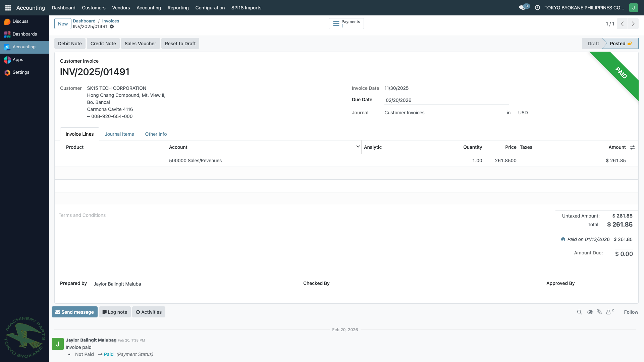Toggle the eye visibility icon in chatter
Screen dimensions: 644x362
pyautogui.click(x=590, y=312)
